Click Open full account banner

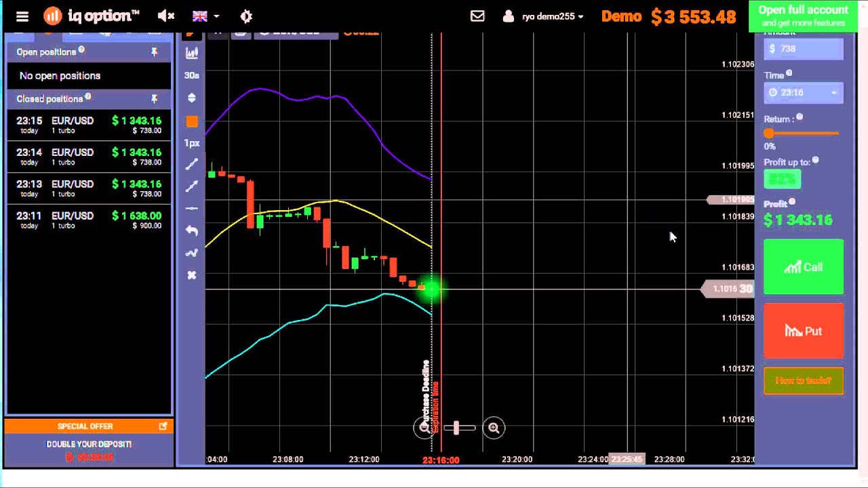[803, 16]
